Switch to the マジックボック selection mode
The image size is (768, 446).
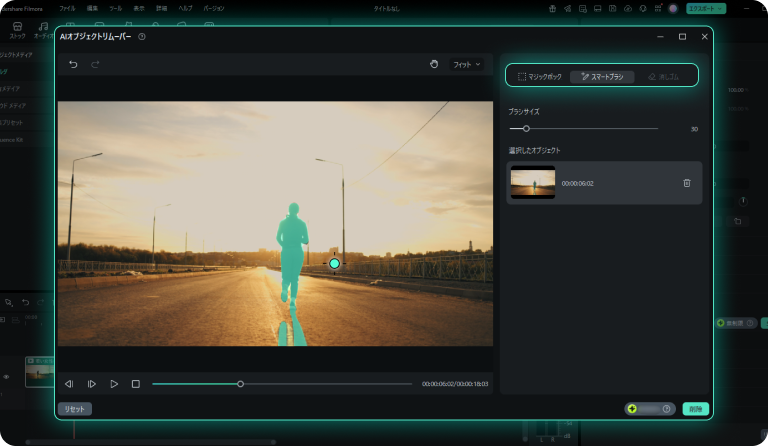click(x=540, y=76)
